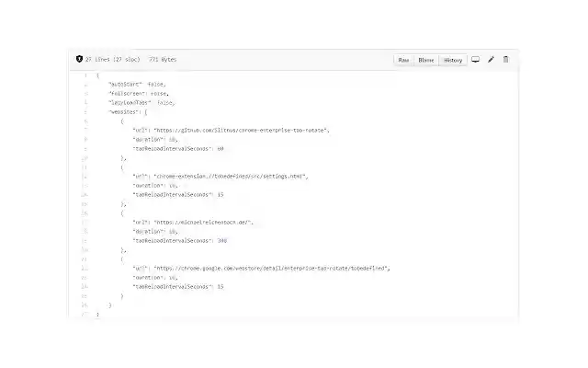
Task: Click the 271 Bytes file size text
Action: 163,59
